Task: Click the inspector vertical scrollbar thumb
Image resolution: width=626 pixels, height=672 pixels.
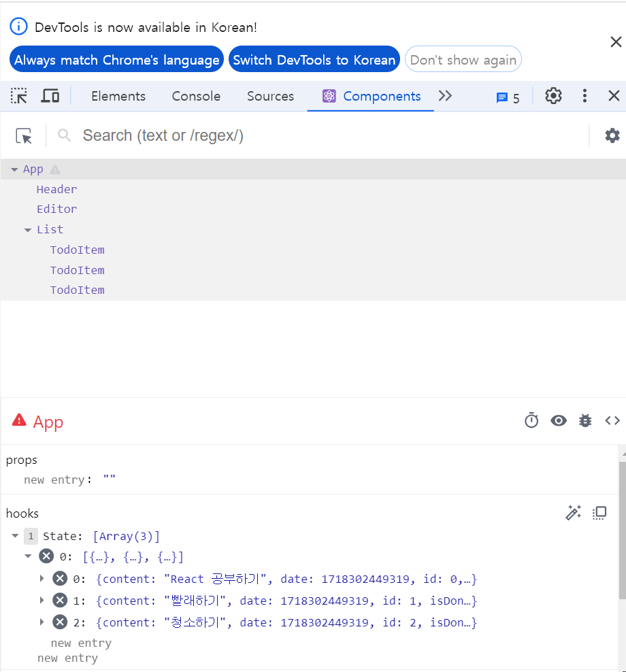Action: tap(622, 531)
